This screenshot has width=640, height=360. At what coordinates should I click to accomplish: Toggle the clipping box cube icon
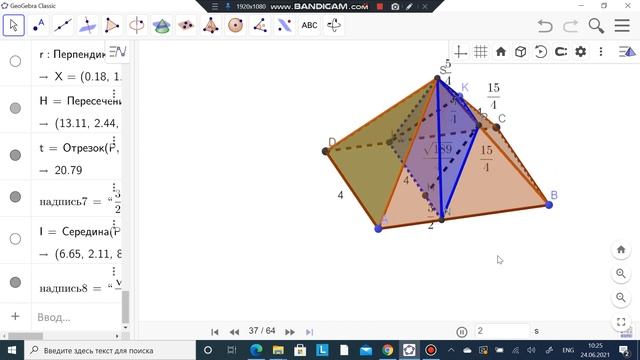[520, 52]
